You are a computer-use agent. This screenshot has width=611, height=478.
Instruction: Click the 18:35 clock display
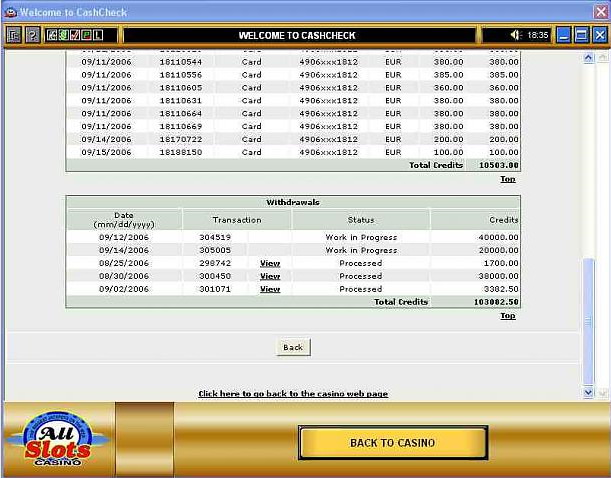[x=538, y=35]
